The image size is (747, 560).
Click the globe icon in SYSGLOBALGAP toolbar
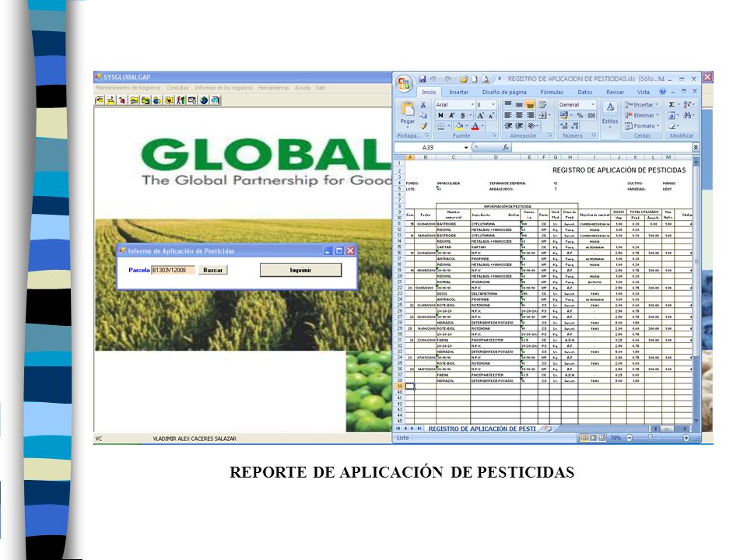click(x=204, y=100)
